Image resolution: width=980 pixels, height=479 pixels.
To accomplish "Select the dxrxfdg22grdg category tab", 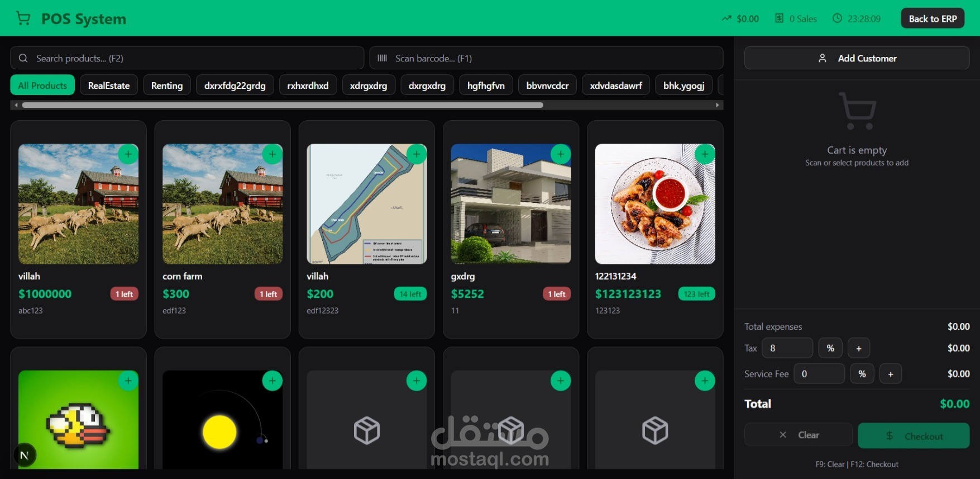I will click(235, 86).
